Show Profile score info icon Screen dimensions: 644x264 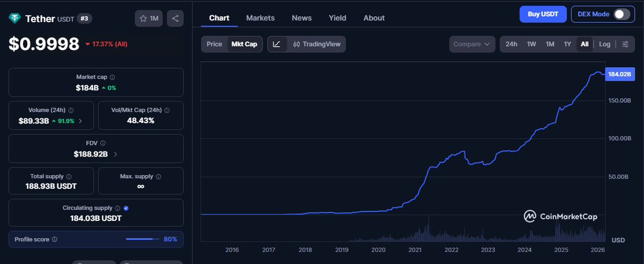[x=54, y=239]
